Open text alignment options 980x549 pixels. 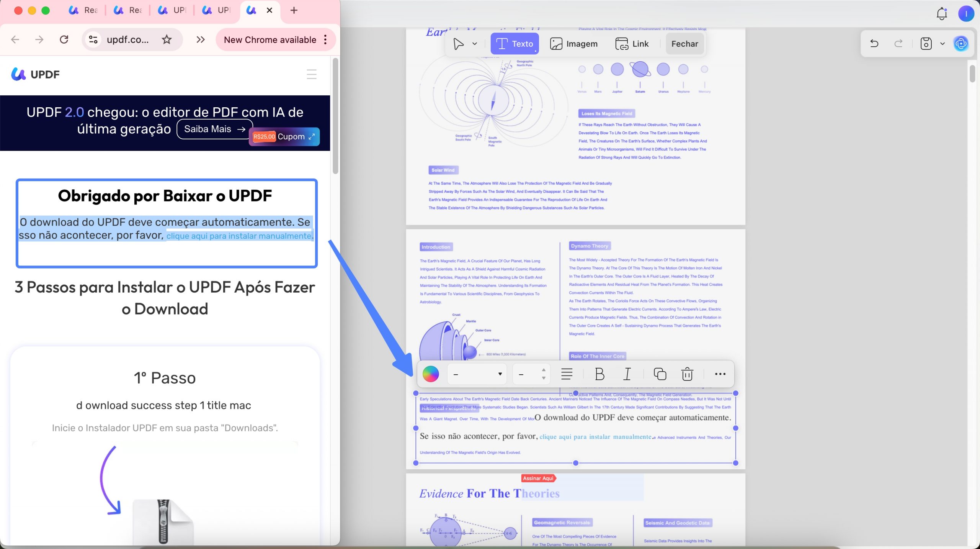567,374
